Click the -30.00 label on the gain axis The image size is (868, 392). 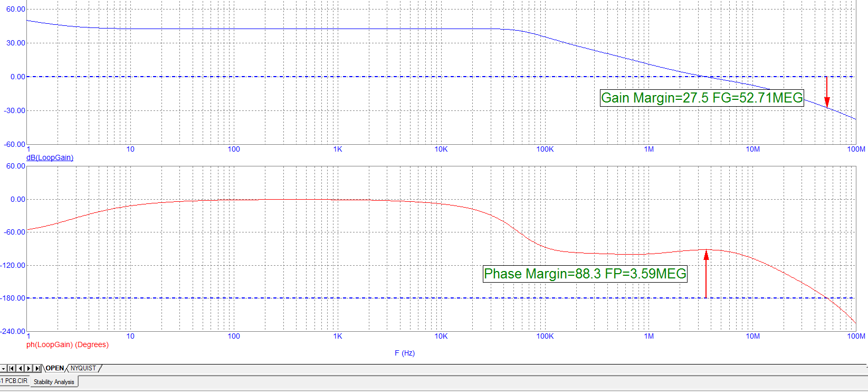click(x=15, y=110)
